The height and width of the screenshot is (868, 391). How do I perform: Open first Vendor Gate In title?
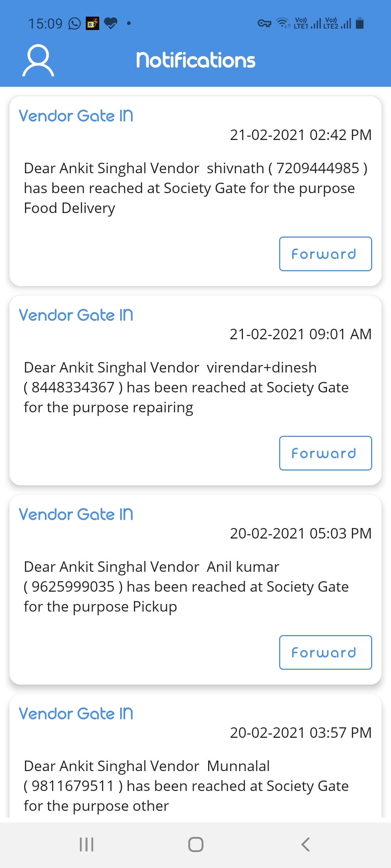(76, 116)
